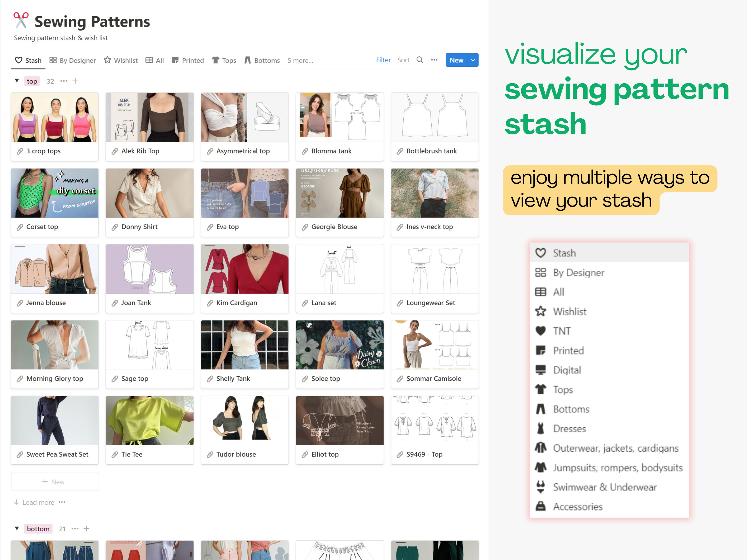The image size is (747, 560).
Task: Add a new card with the plus beside top
Action: click(x=75, y=81)
